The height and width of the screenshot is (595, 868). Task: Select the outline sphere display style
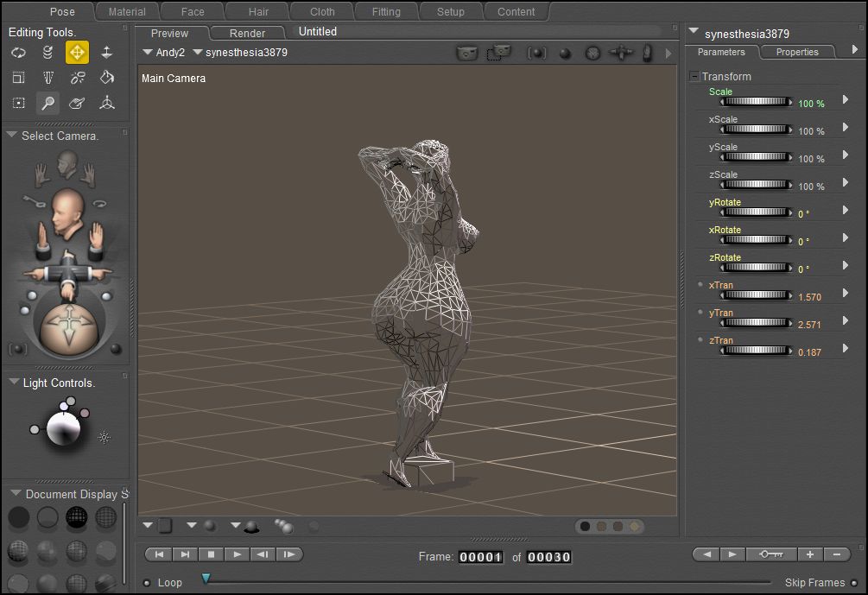point(48,517)
